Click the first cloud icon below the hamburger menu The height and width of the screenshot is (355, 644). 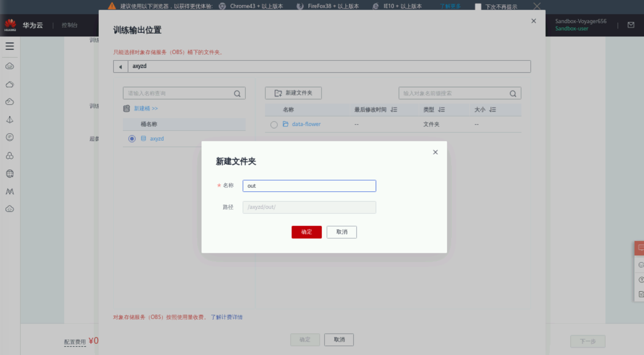pos(10,66)
